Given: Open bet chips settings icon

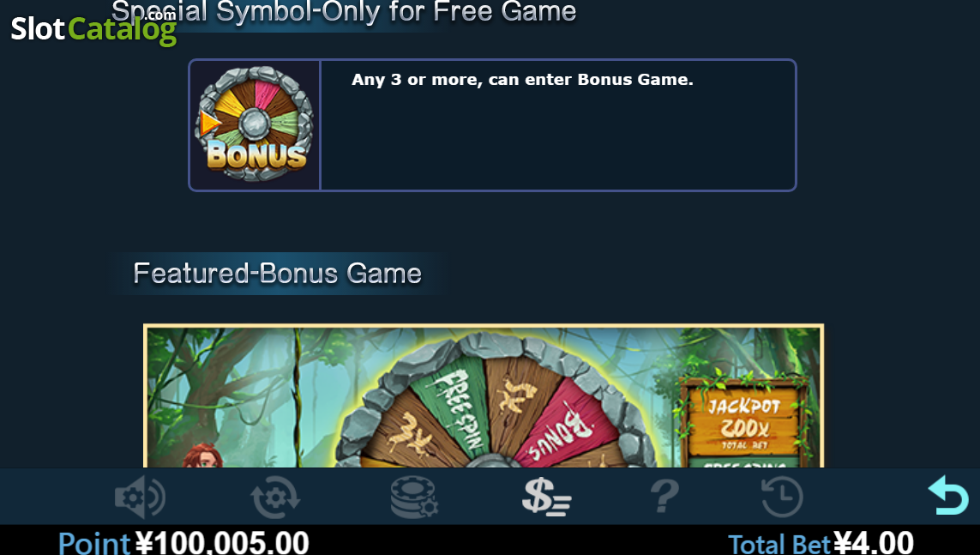Looking at the screenshot, I should click(414, 497).
